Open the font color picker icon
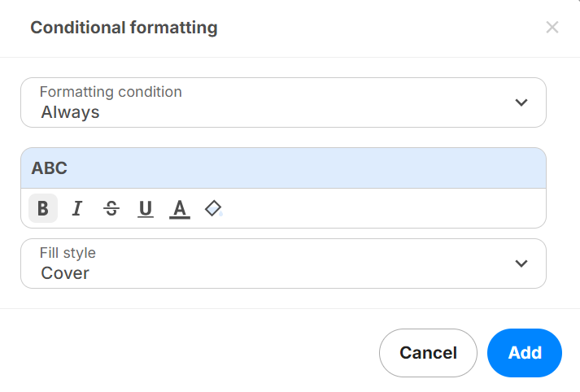The height and width of the screenshot is (392, 580). coord(180,208)
